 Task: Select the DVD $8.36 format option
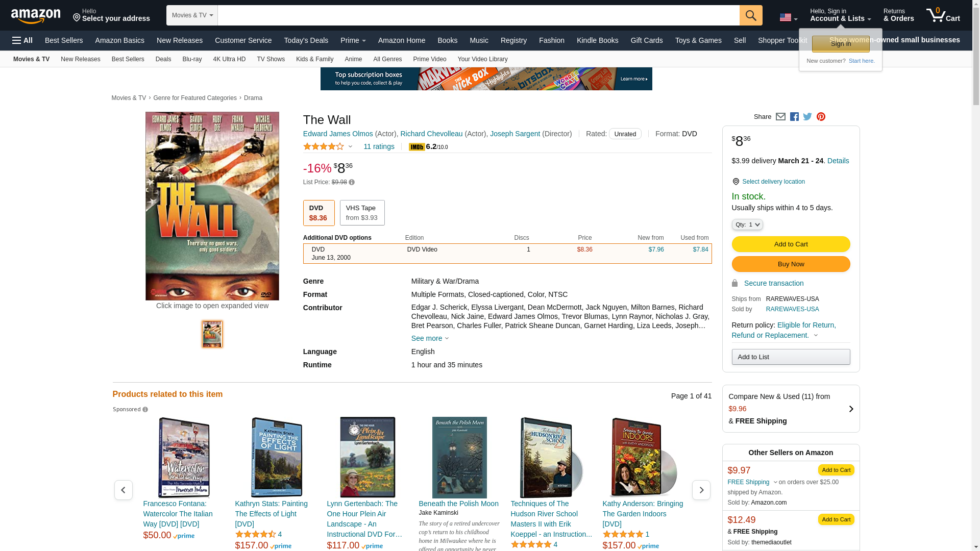coord(318,213)
